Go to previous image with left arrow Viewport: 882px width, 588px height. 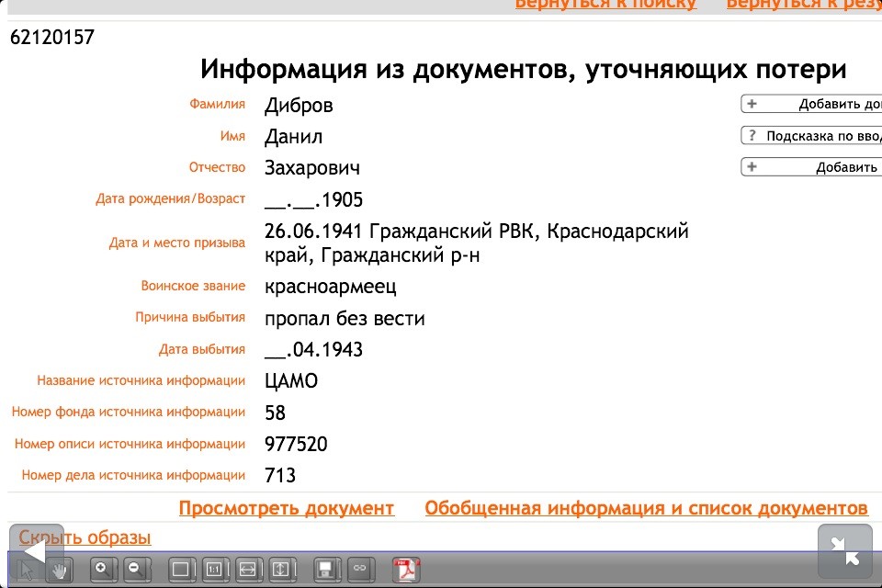point(36,550)
